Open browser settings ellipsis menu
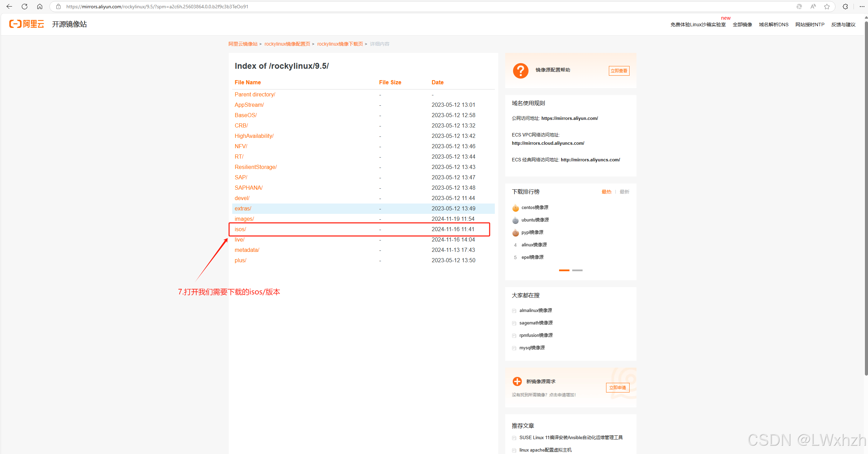The image size is (868, 454). tap(862, 7)
